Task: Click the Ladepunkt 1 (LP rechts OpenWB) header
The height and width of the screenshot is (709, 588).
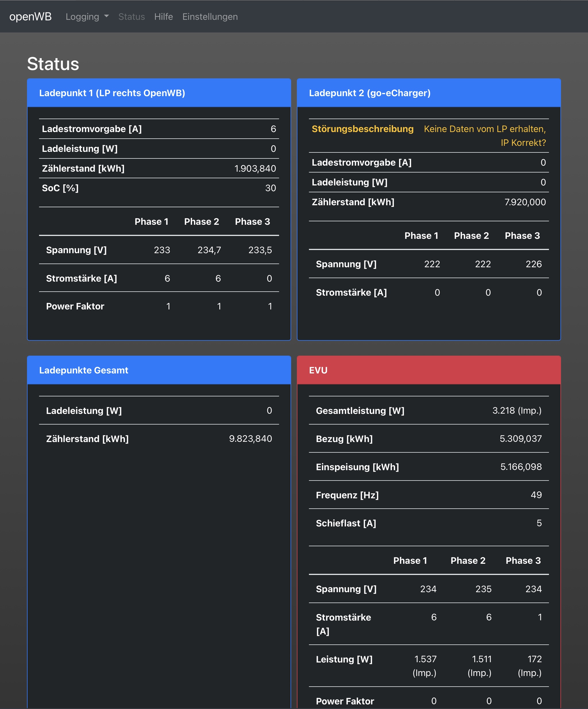Action: tap(112, 93)
